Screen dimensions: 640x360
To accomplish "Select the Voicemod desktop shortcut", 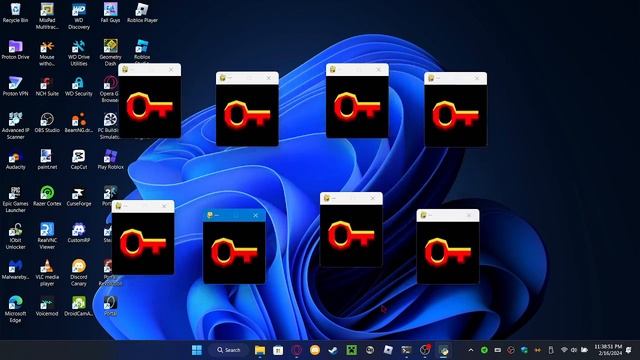I will tap(47, 307).
